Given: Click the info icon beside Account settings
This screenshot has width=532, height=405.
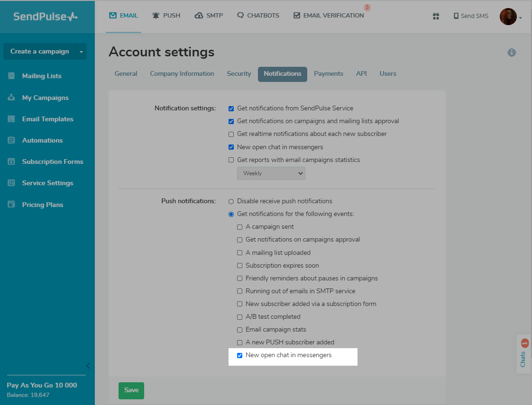Looking at the screenshot, I should tap(512, 53).
